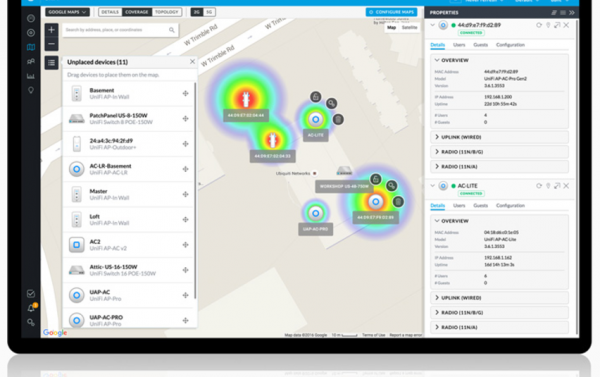This screenshot has height=377, width=600.
Task: Select Attic-US-16-150W switch row
Action: click(129, 270)
